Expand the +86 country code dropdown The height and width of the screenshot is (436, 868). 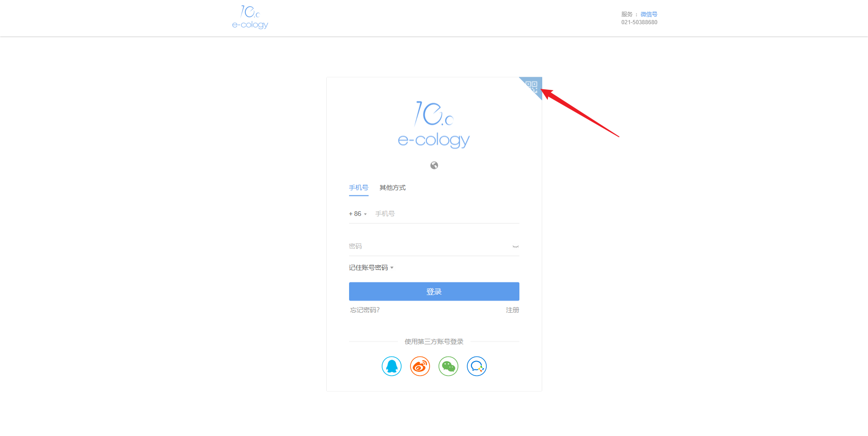click(x=358, y=214)
